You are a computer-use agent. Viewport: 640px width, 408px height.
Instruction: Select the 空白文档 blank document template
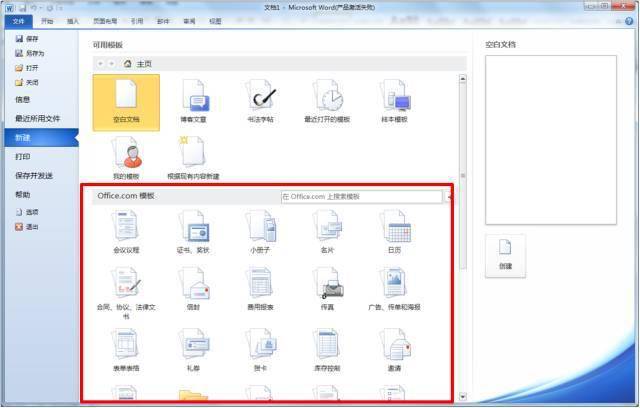pyautogui.click(x=126, y=103)
